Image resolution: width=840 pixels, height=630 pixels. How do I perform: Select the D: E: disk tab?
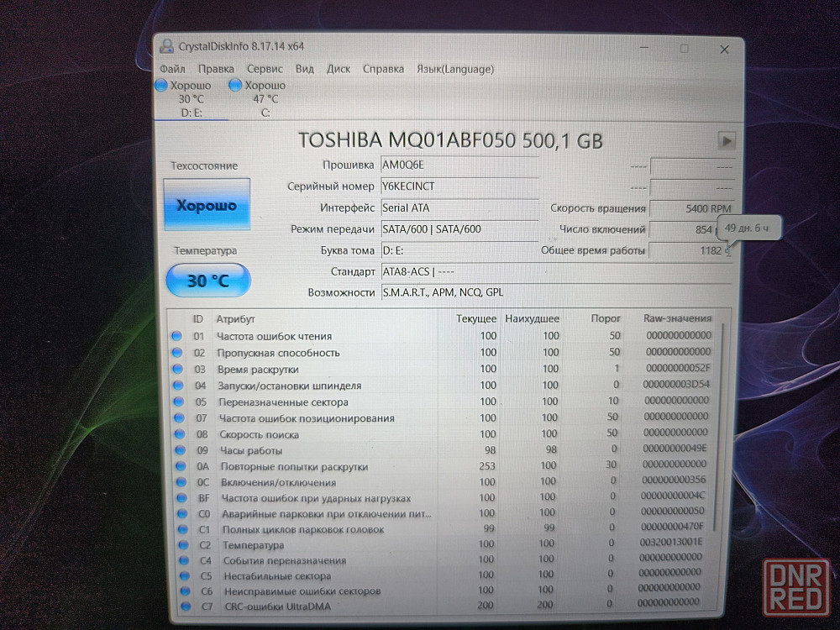(x=191, y=99)
